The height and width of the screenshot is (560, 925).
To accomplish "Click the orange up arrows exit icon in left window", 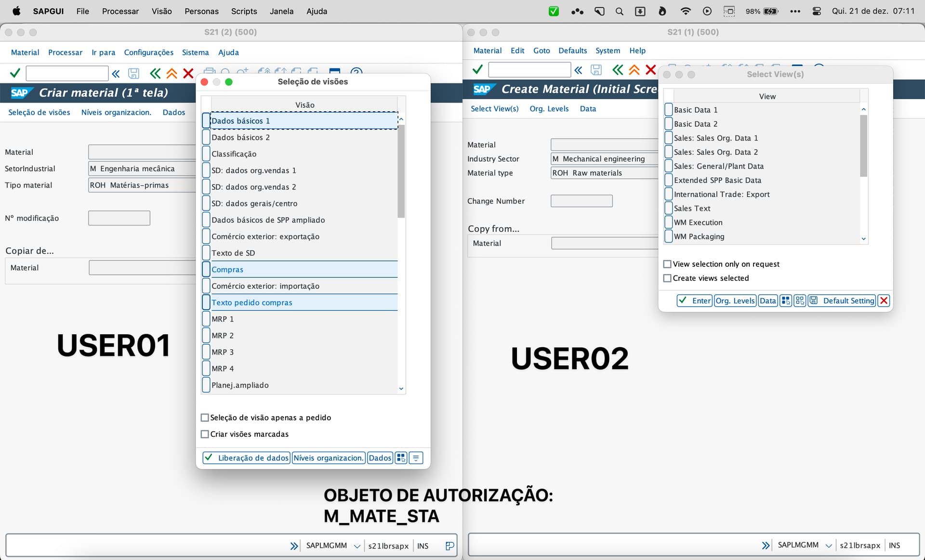I will coord(172,74).
